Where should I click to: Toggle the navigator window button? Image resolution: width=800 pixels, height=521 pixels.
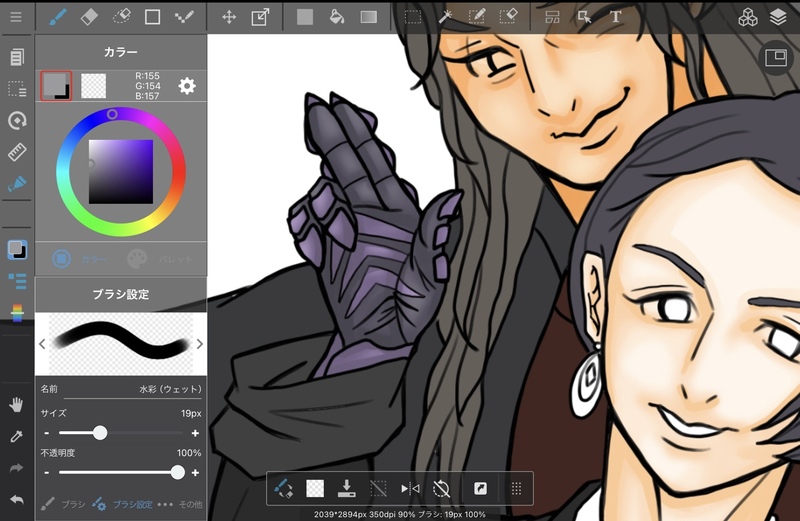tap(776, 58)
